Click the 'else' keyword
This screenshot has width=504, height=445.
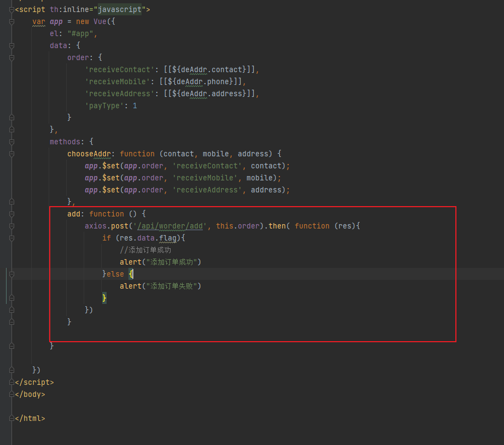(x=115, y=274)
